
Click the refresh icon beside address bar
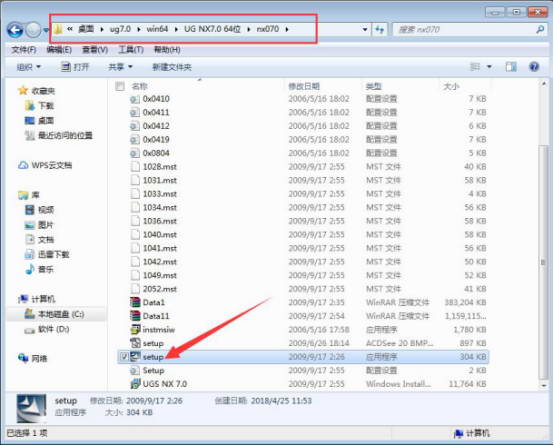click(379, 30)
